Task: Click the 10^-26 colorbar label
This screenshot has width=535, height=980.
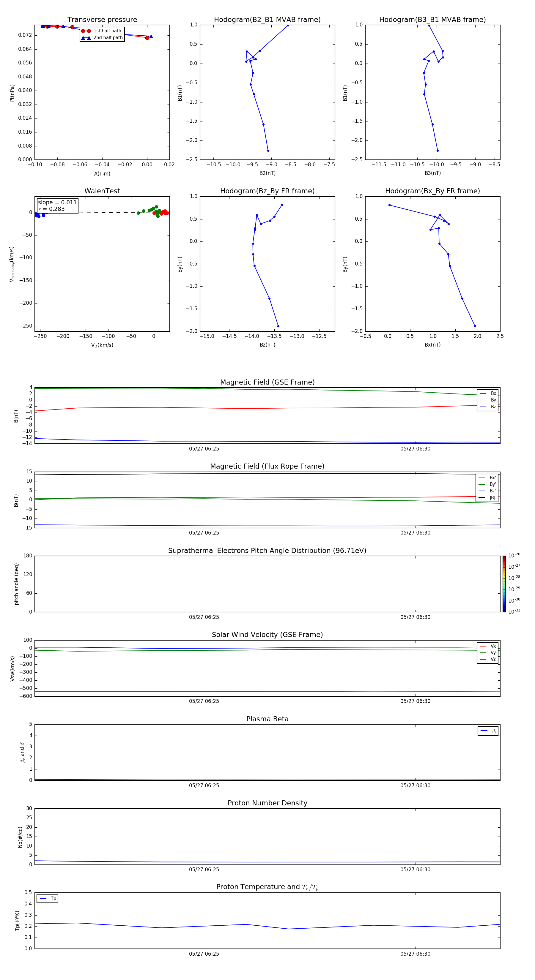Action: click(x=514, y=555)
